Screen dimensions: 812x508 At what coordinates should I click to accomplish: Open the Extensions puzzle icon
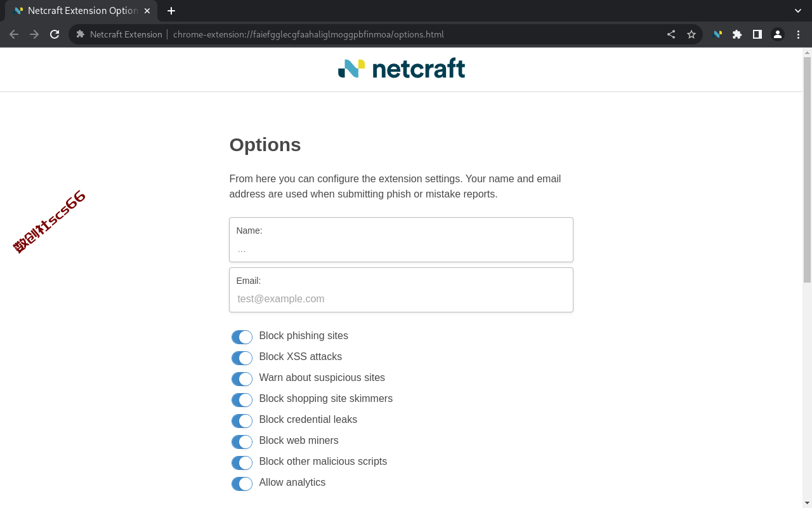pyautogui.click(x=737, y=34)
